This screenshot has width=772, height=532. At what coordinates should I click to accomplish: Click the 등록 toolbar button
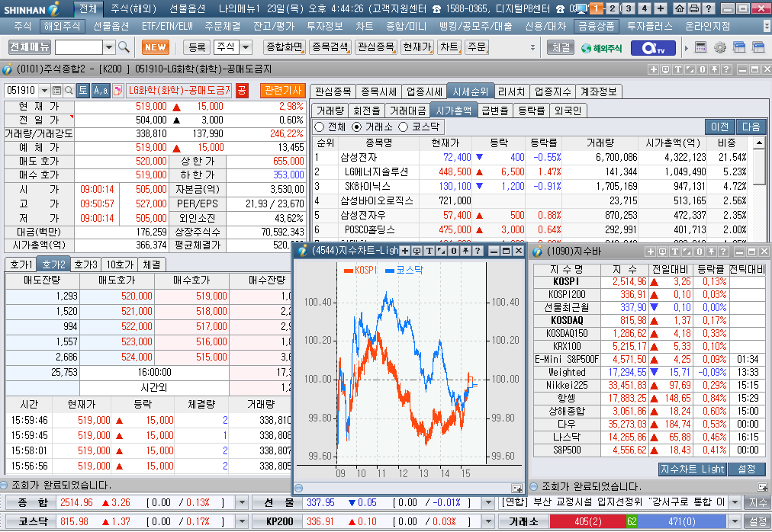coord(197,47)
